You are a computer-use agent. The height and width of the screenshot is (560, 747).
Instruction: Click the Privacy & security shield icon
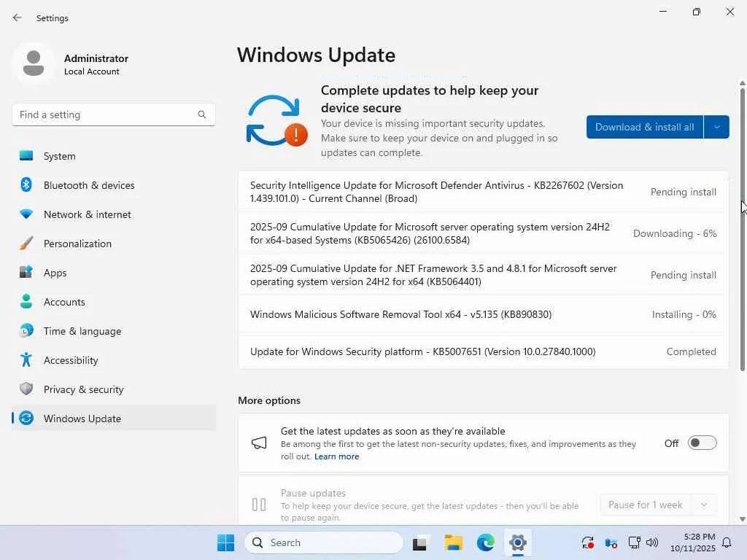tap(26, 389)
